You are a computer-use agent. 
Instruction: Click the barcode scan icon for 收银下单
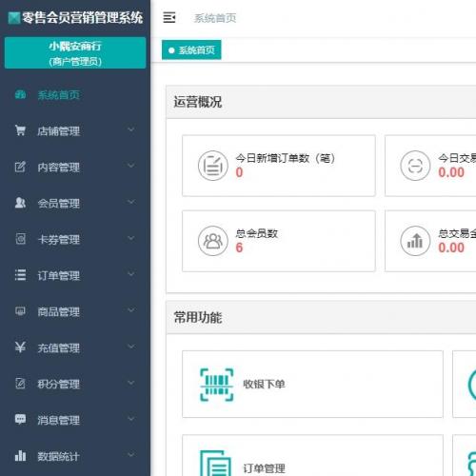(x=217, y=385)
